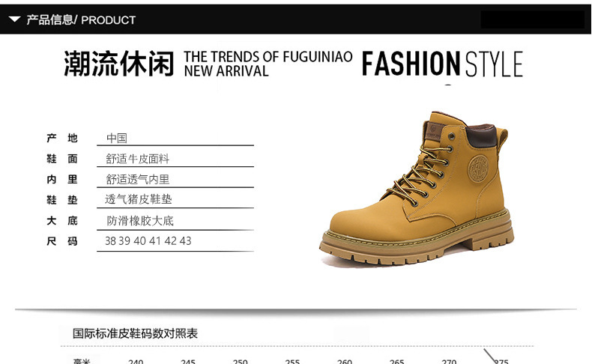592x364 pixels.
Task: Click the 尺码 row label
Action: 62,241
